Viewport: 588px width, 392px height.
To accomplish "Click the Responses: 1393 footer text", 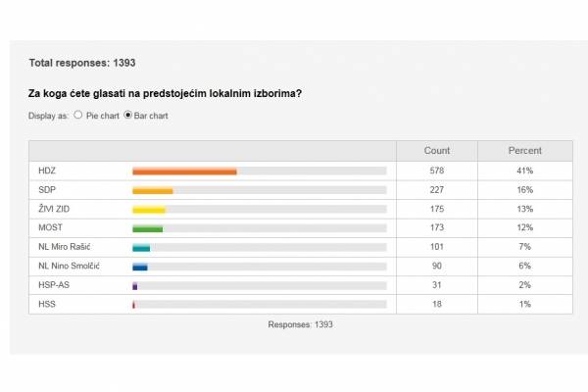I will tap(301, 323).
